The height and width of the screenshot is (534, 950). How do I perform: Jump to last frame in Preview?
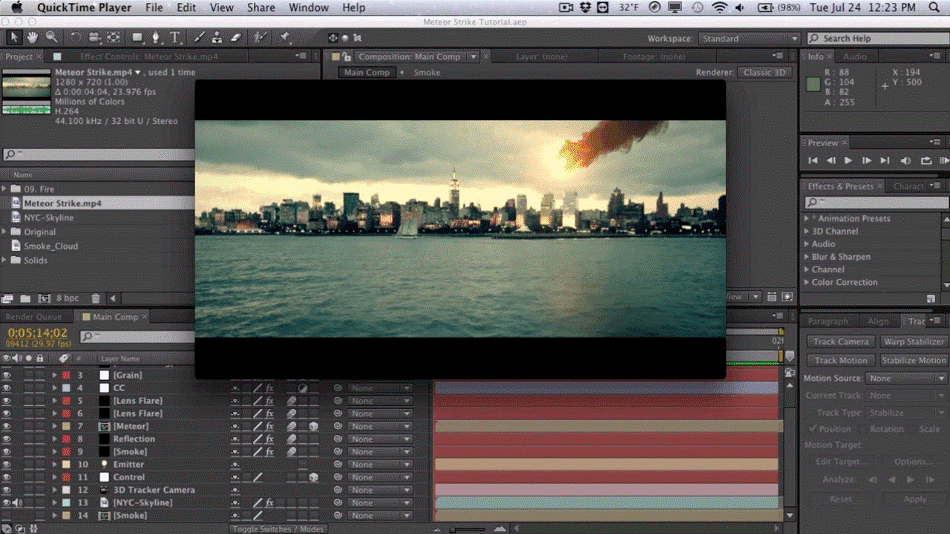[x=885, y=161]
